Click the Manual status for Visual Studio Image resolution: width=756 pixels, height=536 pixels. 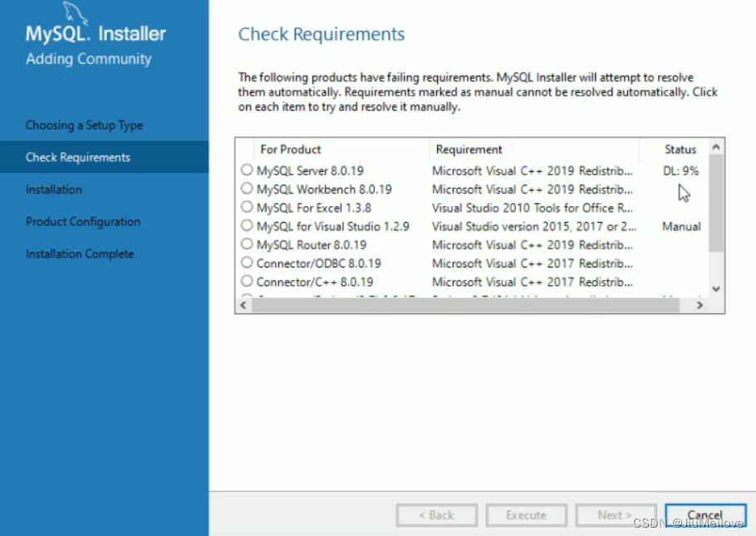tap(681, 226)
